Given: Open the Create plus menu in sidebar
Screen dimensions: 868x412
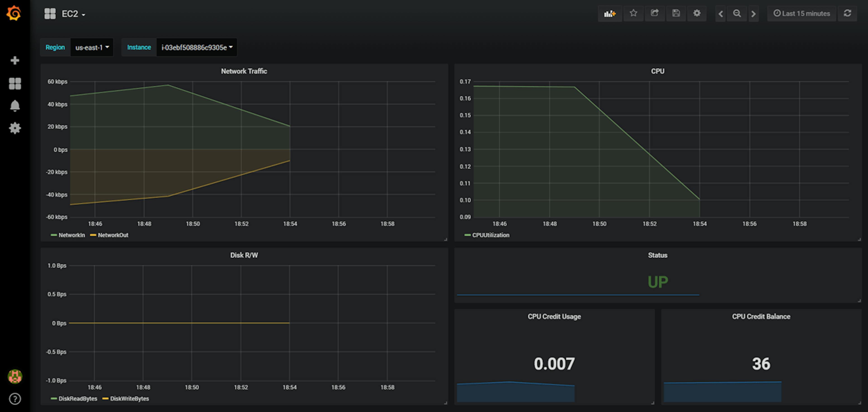Looking at the screenshot, I should tap(15, 61).
